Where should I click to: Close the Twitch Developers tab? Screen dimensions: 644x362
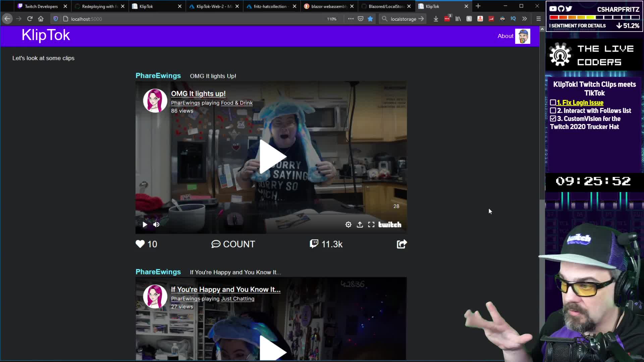[65, 6]
